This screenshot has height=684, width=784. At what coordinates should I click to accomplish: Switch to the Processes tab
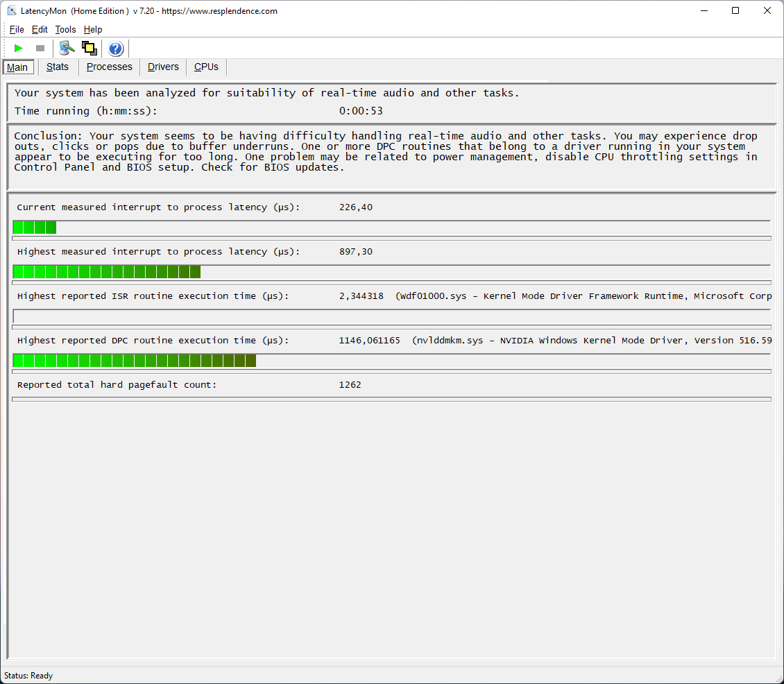point(110,67)
